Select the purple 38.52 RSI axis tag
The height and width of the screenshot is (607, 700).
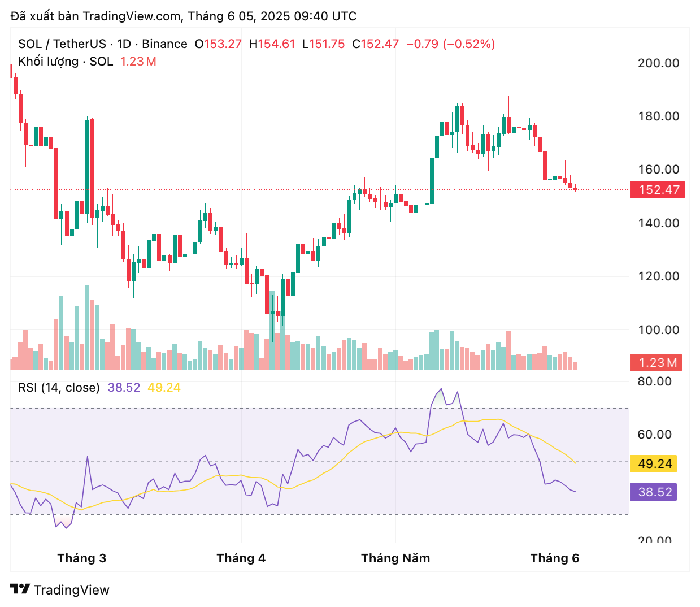(x=654, y=492)
